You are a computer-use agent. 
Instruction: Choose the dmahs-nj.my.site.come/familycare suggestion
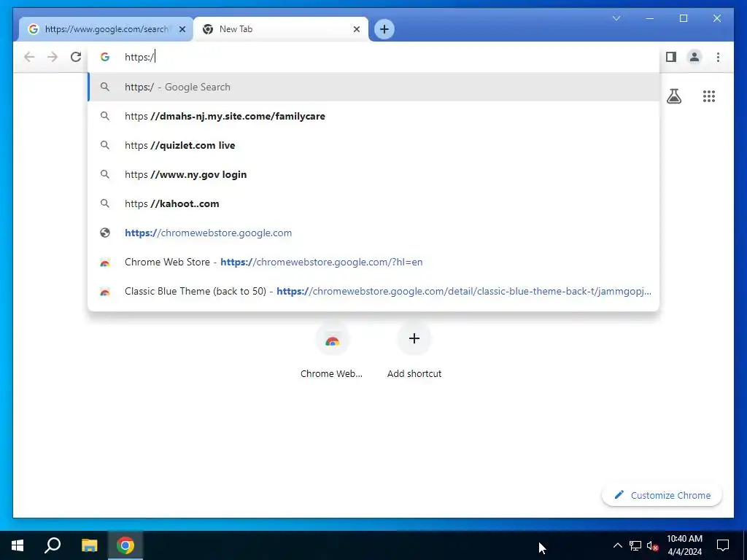[373, 116]
